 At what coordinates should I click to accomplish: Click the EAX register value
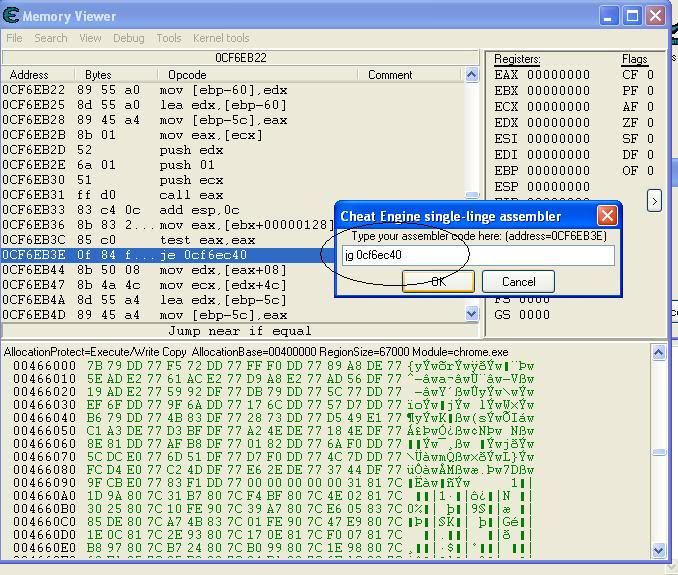(x=558, y=75)
